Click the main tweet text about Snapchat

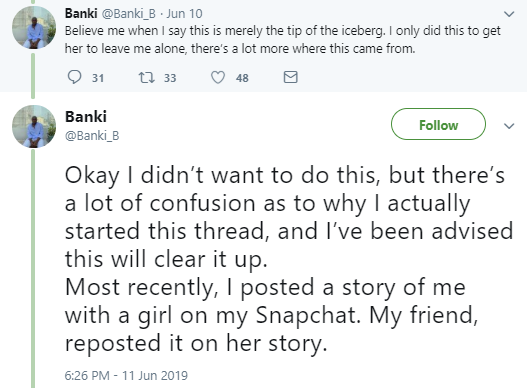(289, 259)
